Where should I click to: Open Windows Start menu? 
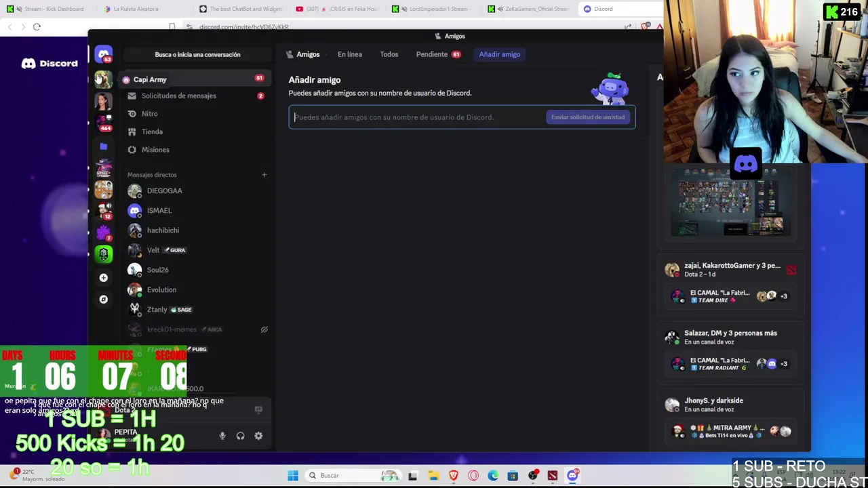tap(293, 476)
